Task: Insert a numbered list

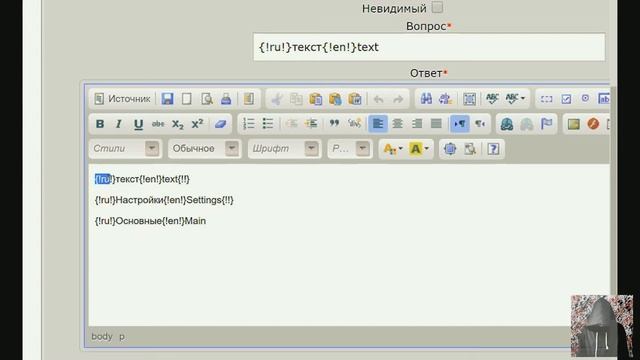Action: [x=249, y=124]
